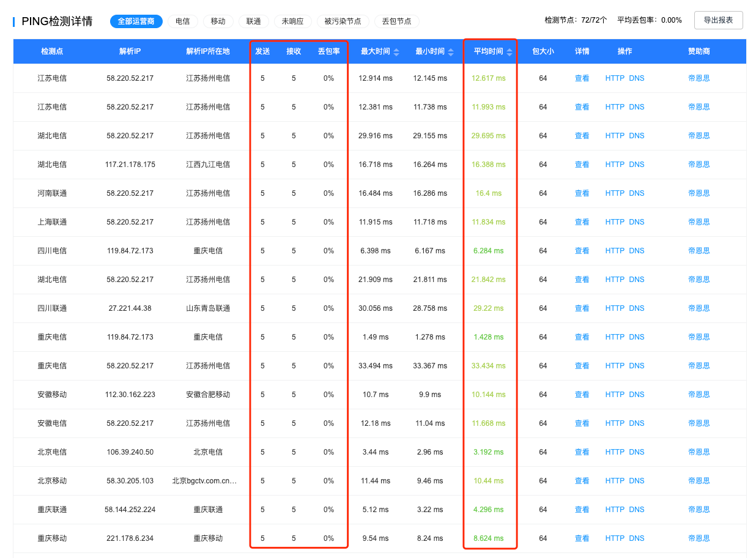Sort by 最大时间 column arrows
The width and height of the screenshot is (756, 558).
click(x=396, y=52)
